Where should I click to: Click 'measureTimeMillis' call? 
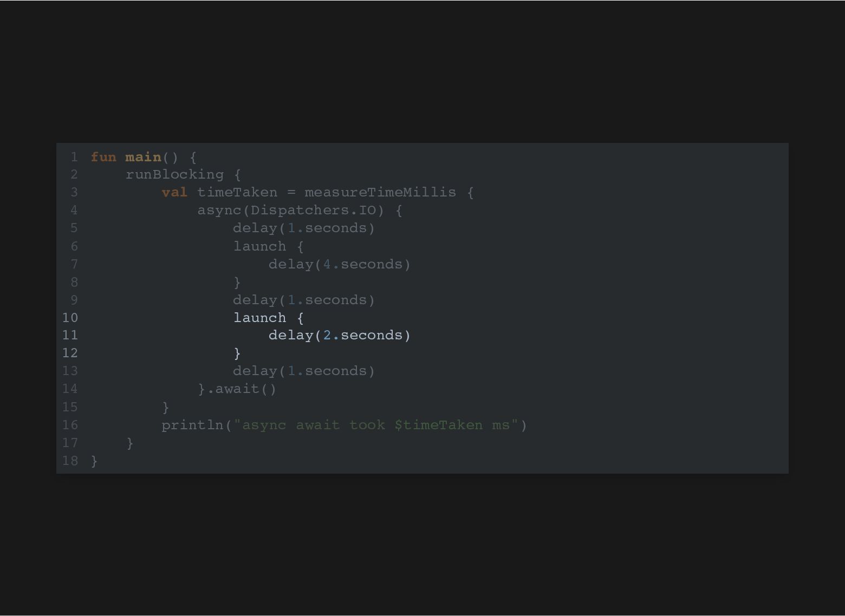380,192
